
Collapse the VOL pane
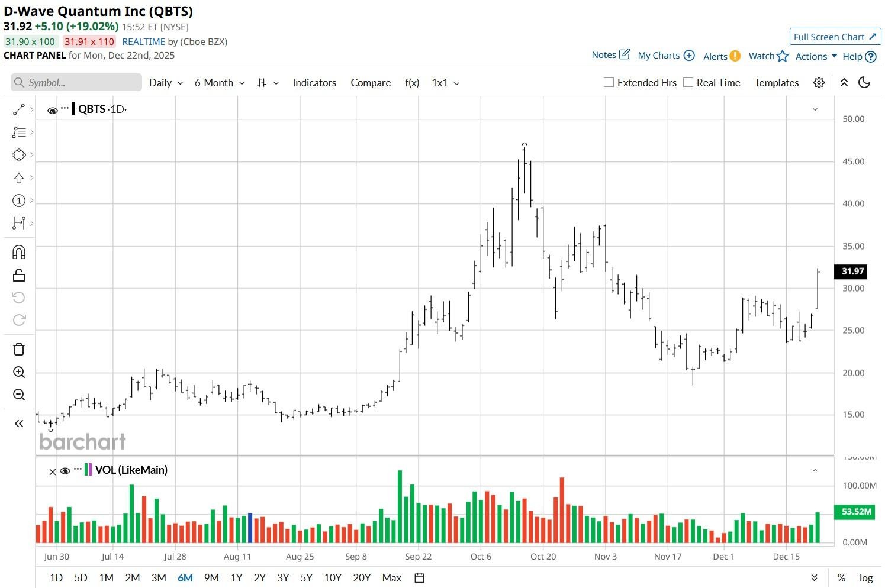click(815, 470)
